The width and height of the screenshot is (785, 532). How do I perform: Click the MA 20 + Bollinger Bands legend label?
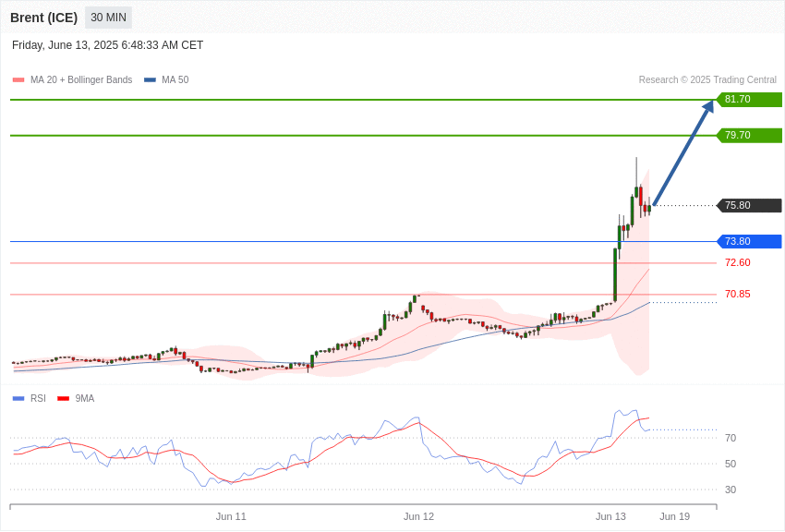pyautogui.click(x=81, y=80)
